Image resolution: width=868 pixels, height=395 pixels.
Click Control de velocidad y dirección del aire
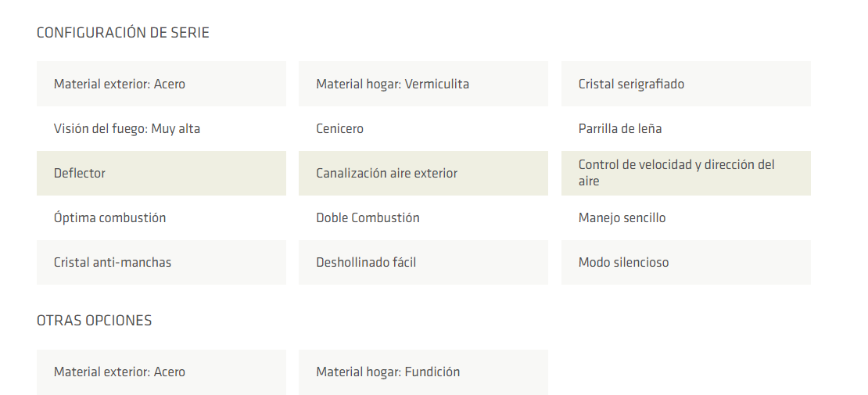point(686,173)
